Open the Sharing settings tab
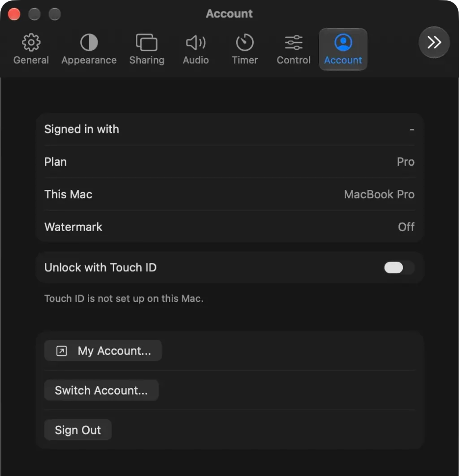The width and height of the screenshot is (459, 476). click(x=147, y=49)
